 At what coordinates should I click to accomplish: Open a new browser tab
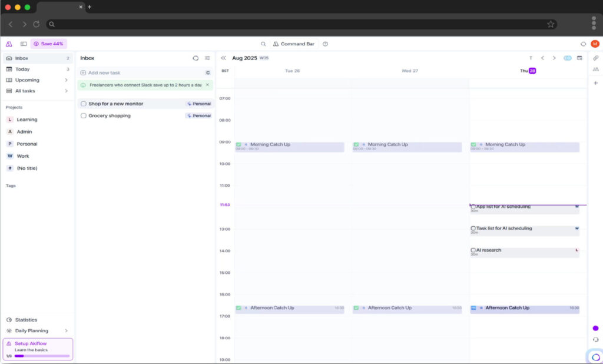90,7
